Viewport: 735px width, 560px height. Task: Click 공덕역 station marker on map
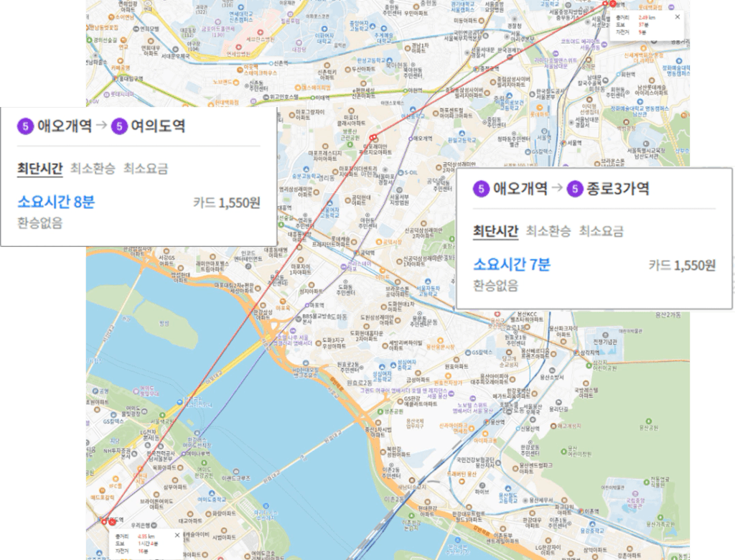click(x=356, y=253)
